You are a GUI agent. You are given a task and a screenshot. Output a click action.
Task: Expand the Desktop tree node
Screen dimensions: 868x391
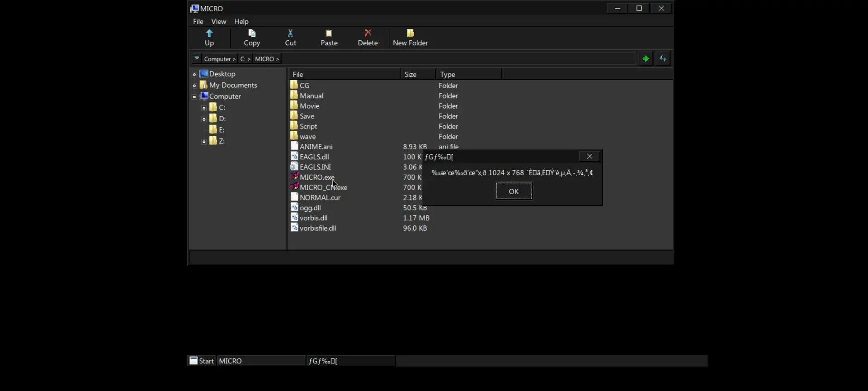pos(194,74)
